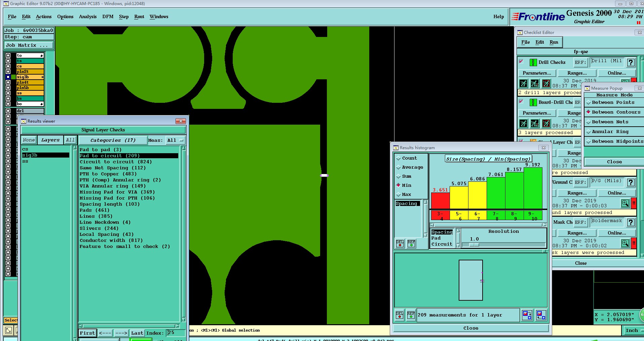Open Edit menu in Checklist Editor
Screen dimensions: 644x341
pyautogui.click(x=540, y=42)
